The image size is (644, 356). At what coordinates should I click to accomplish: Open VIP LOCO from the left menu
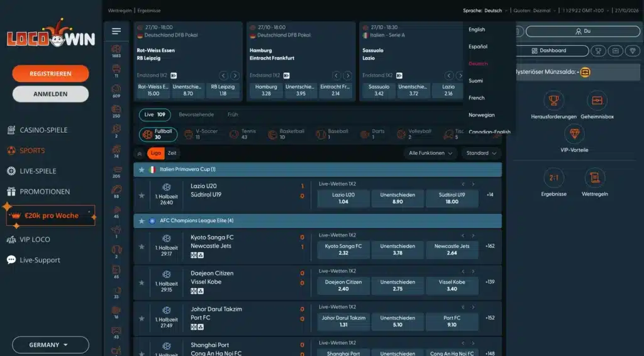[29, 240]
